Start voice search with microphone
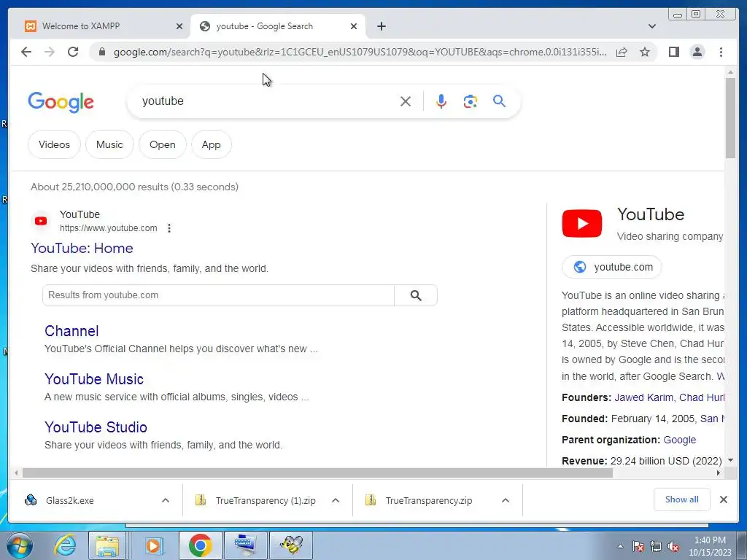This screenshot has width=747, height=560. 441,101
